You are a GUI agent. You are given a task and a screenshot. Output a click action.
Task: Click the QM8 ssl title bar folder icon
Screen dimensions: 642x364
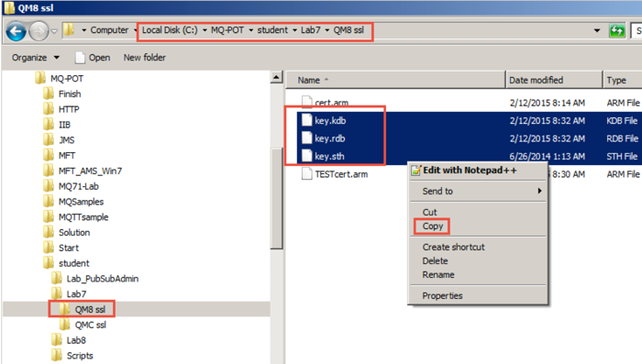coord(9,7)
